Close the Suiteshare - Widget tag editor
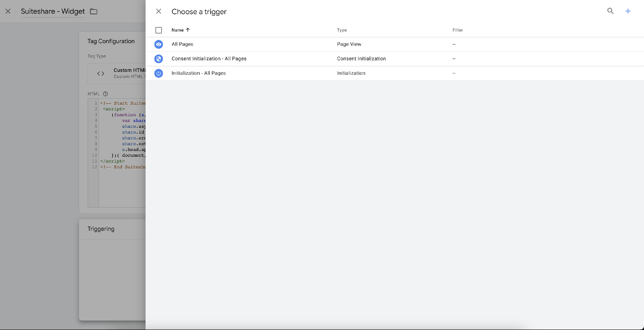 point(8,11)
